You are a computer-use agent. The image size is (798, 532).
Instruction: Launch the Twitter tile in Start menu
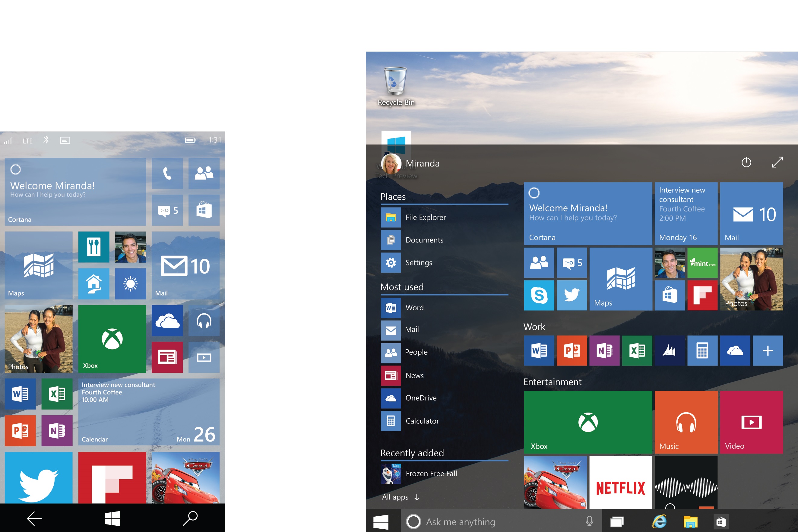[572, 295]
